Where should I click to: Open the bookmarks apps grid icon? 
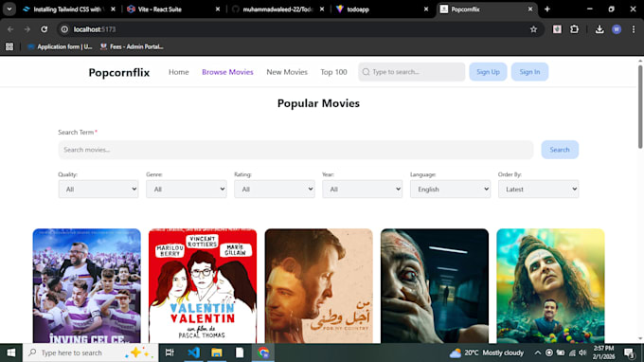(9, 46)
